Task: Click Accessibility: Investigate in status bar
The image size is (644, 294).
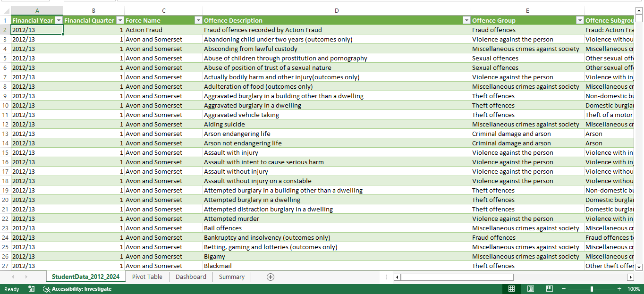Action: (77, 289)
